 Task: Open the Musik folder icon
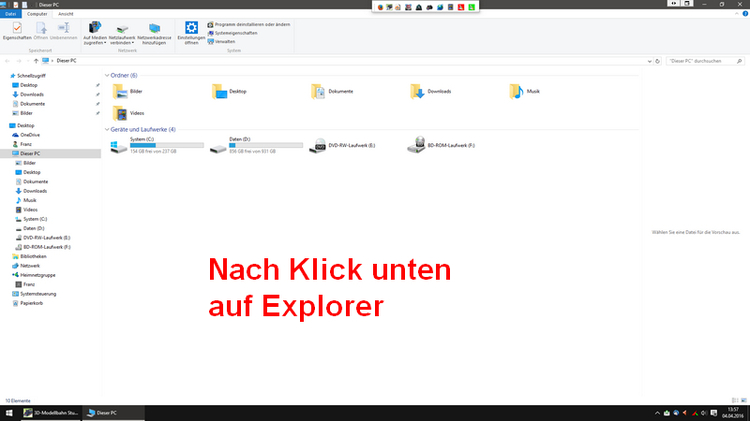point(516,92)
